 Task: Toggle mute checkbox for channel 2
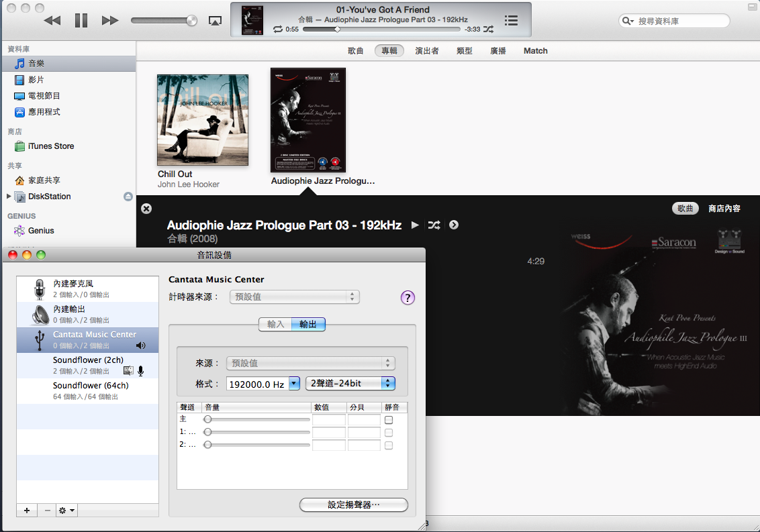[x=389, y=445]
